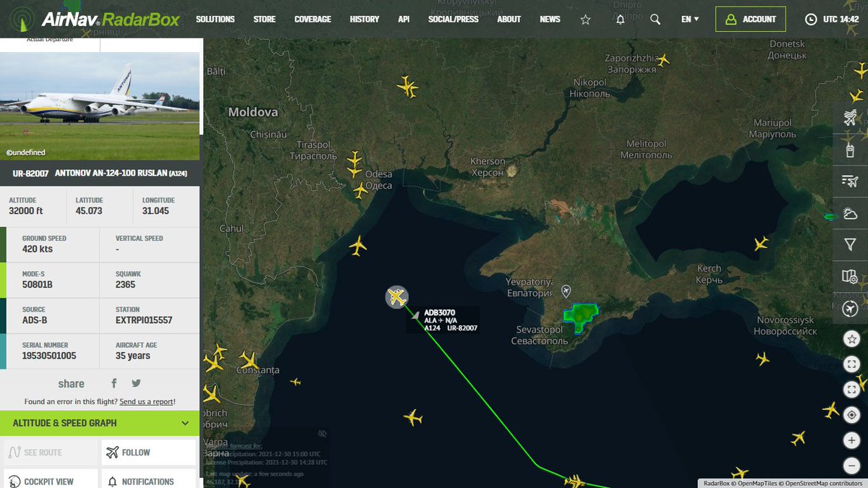The width and height of the screenshot is (868, 488).
Task: Open the filter funnel icon
Action: coord(850,245)
